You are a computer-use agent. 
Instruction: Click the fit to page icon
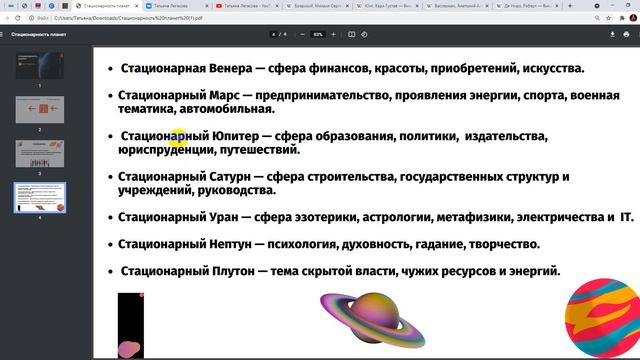tap(351, 34)
